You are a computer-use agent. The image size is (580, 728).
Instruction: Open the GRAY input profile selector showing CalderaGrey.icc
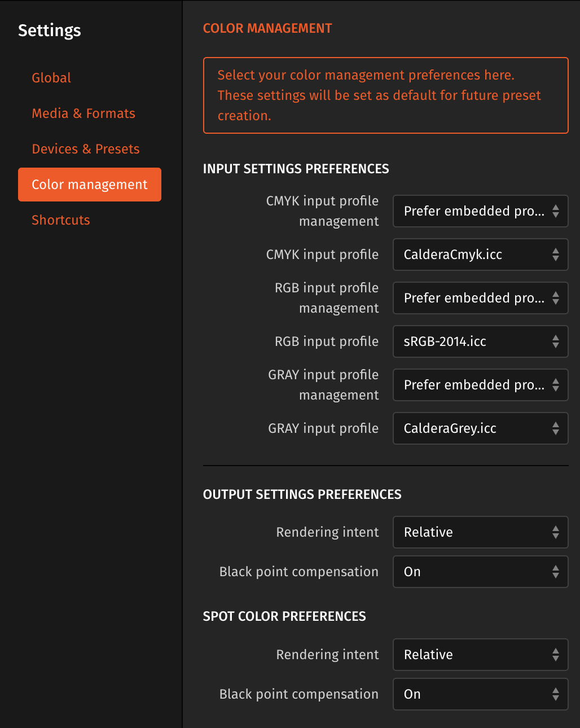coord(480,428)
